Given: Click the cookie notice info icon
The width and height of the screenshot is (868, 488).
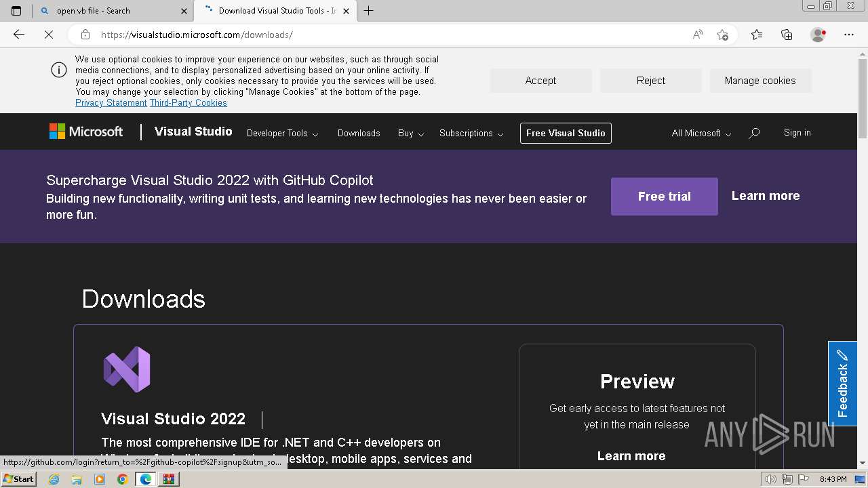Looking at the screenshot, I should coord(59,70).
